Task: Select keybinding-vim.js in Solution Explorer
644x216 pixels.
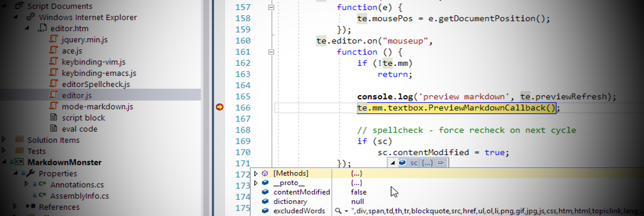Action: click(93, 62)
